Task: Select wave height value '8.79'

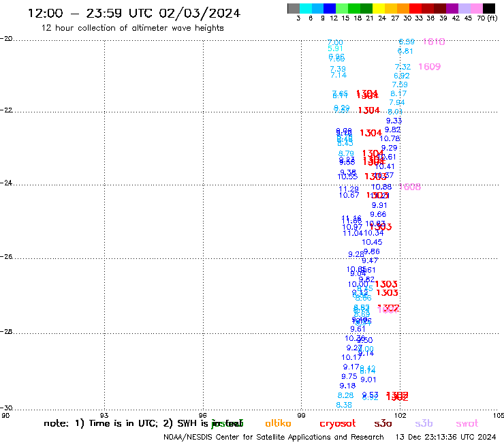Action: click(346, 154)
